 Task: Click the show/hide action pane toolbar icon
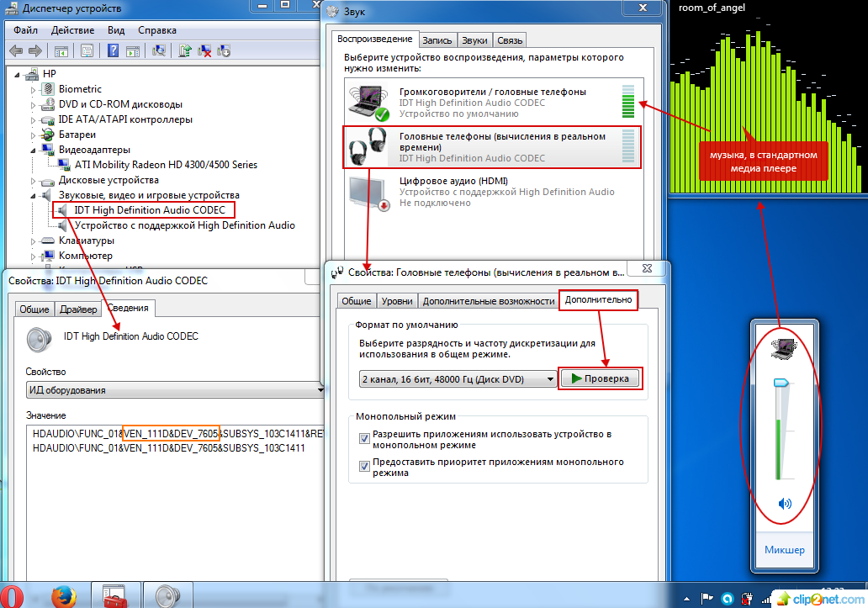point(133,51)
